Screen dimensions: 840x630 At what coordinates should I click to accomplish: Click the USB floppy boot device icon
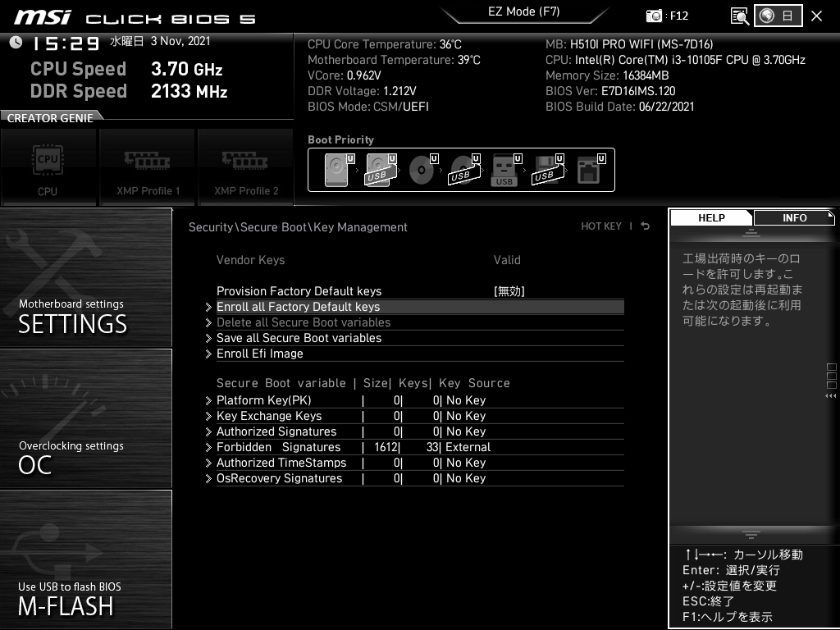point(546,171)
